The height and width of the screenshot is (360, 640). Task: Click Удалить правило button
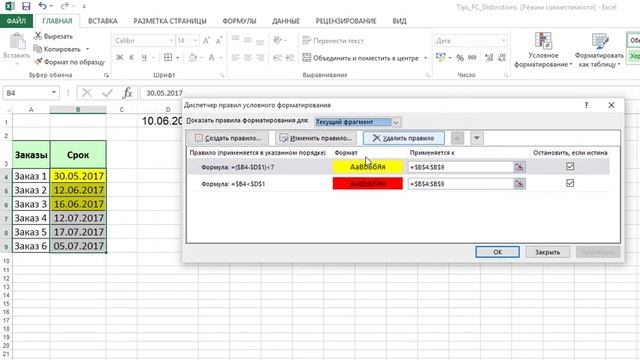point(404,138)
